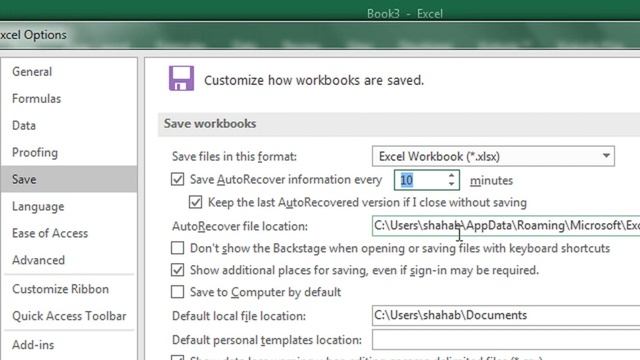640x360 pixels.
Task: Click the AutoRecover file location field
Action: pyautogui.click(x=506, y=226)
